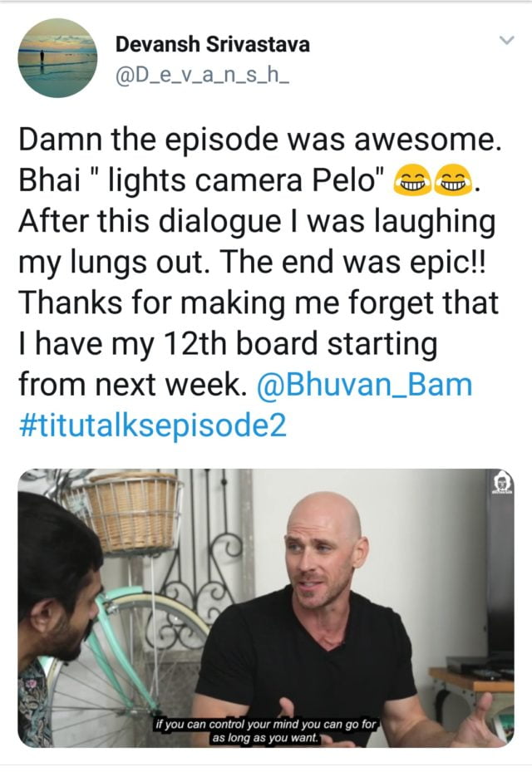
Task: Open the @D_e_v_a_n_s_h_ handle
Action: [x=202, y=76]
